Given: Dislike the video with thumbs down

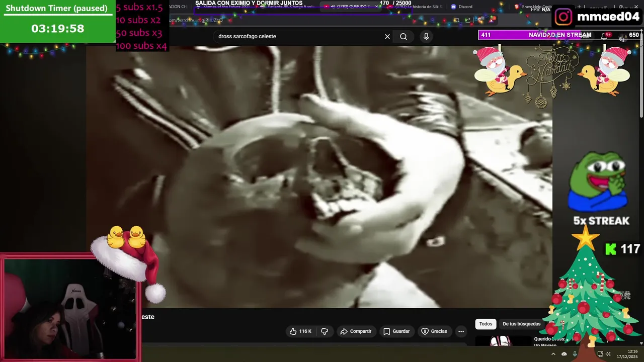Looking at the screenshot, I should click(325, 331).
